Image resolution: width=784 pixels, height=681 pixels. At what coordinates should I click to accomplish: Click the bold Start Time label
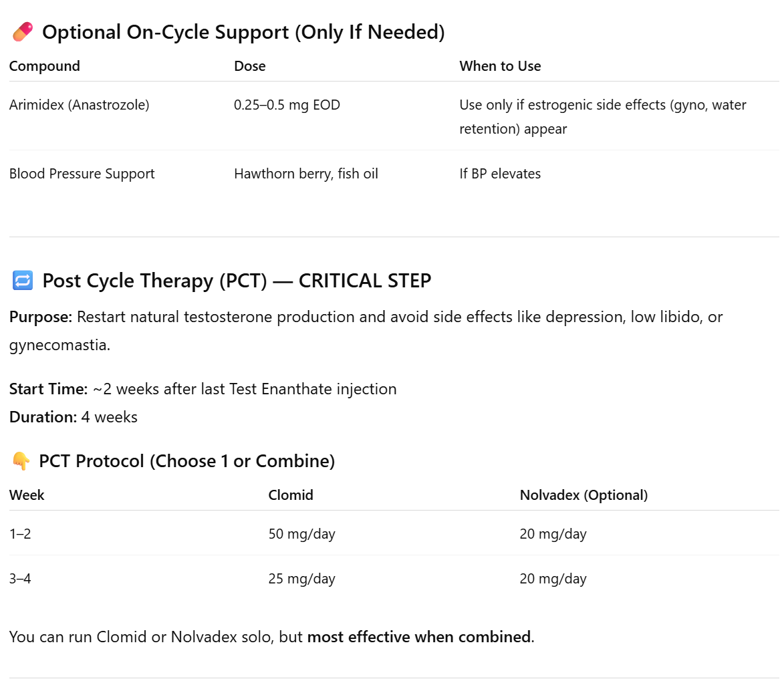click(48, 389)
